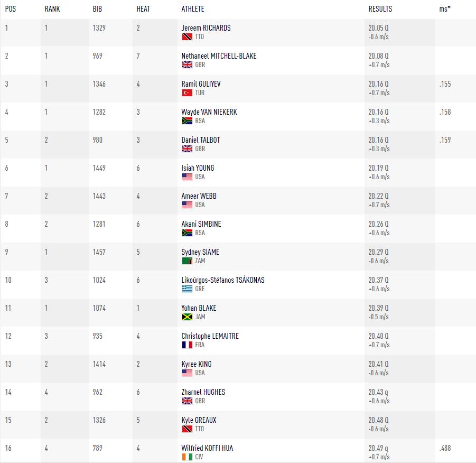Open athlete Nethaneel MITCHELL-BLAKE's profile

[219, 56]
